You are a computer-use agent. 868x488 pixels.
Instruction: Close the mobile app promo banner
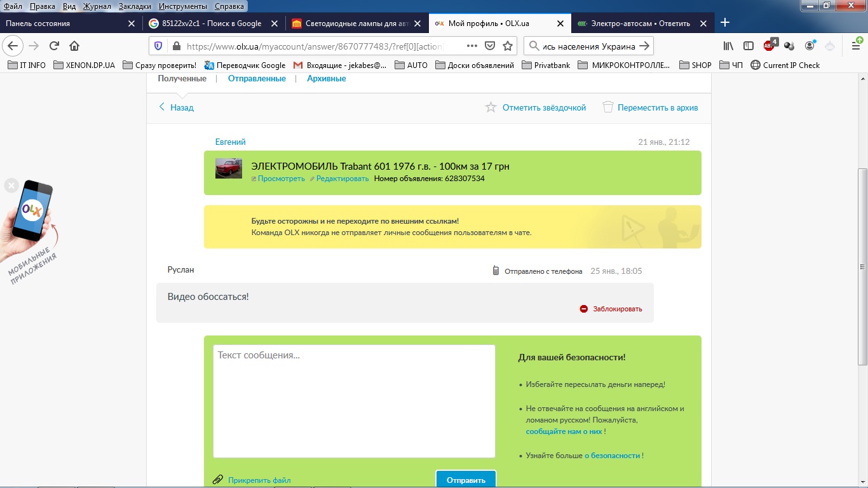[11, 186]
